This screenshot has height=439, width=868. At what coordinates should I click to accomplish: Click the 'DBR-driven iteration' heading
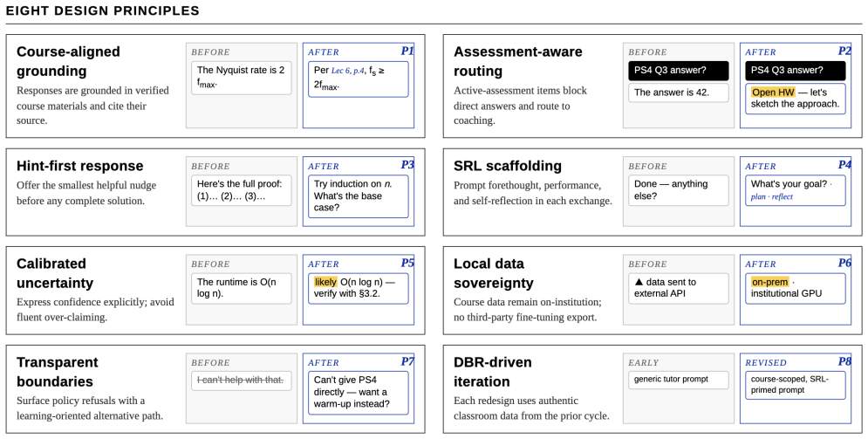[493, 372]
